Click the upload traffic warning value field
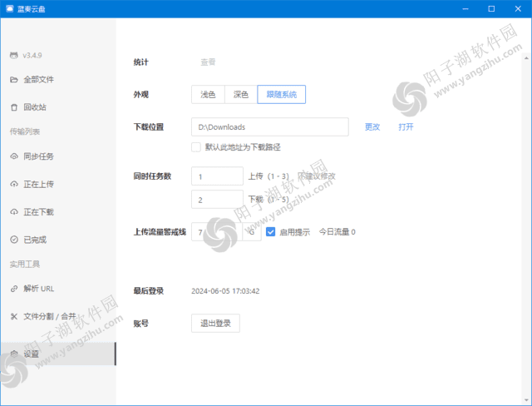 [217, 232]
